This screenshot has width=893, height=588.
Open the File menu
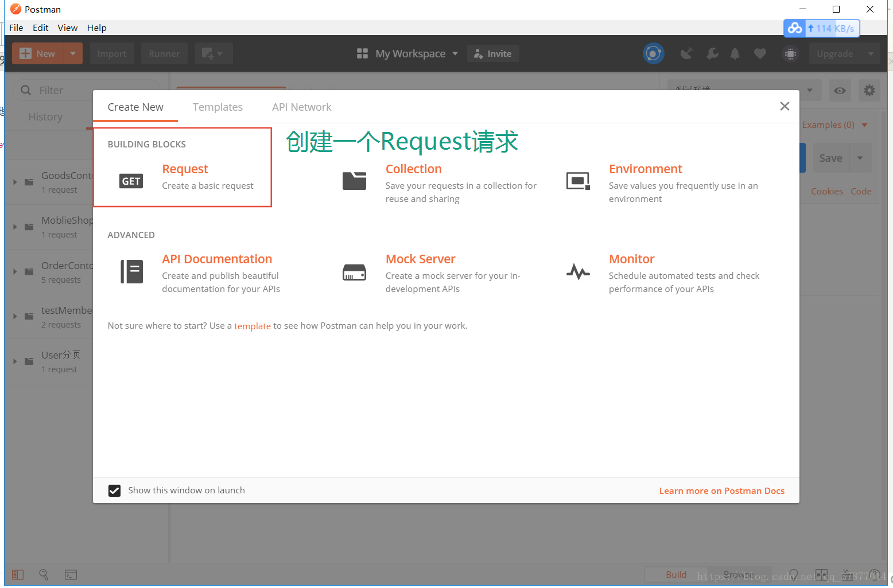coord(16,28)
